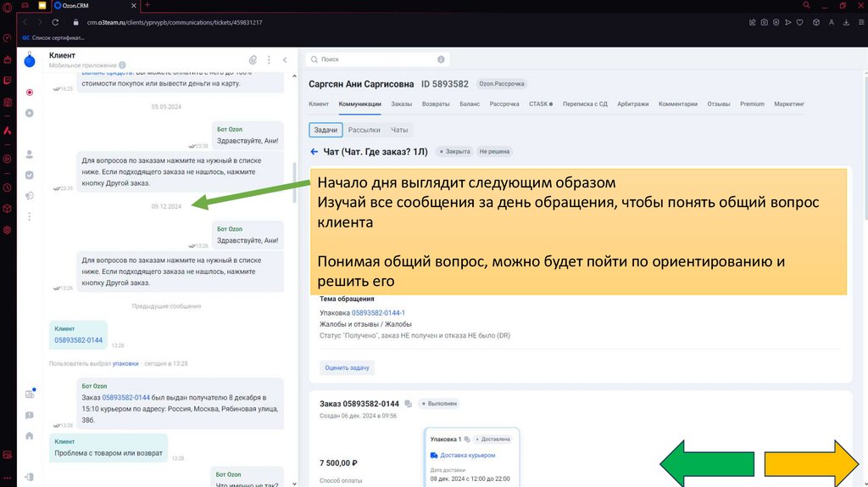Click the blue Ozon logo ornament in CRM sidebar
Image resolution: width=868 pixels, height=487 pixels.
pyautogui.click(x=30, y=59)
